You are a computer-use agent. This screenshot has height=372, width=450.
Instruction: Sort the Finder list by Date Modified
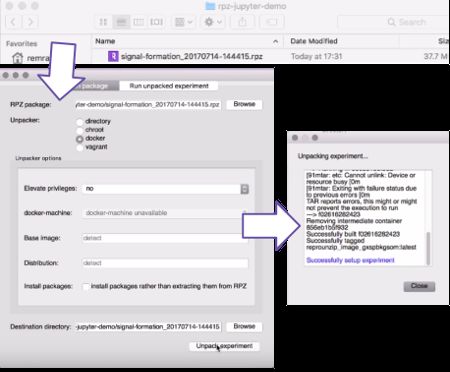(x=314, y=41)
